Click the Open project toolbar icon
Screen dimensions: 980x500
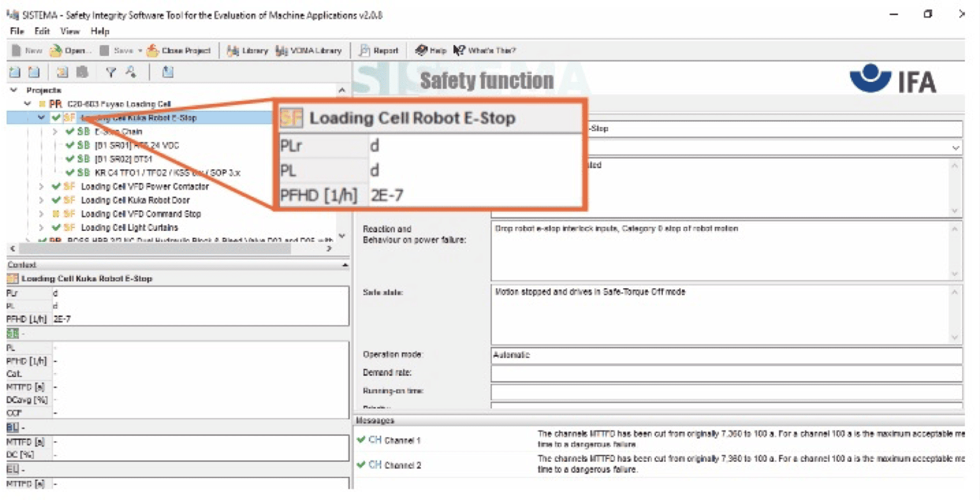click(x=56, y=50)
